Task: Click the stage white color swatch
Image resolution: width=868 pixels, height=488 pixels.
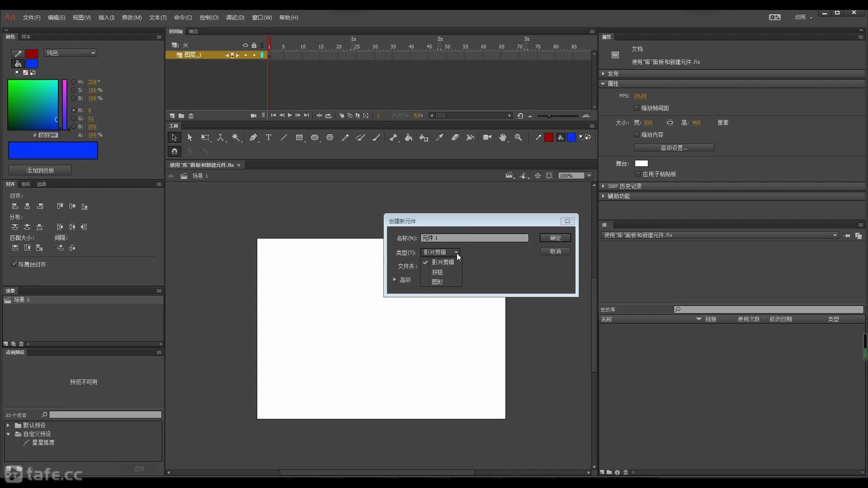Action: point(641,164)
